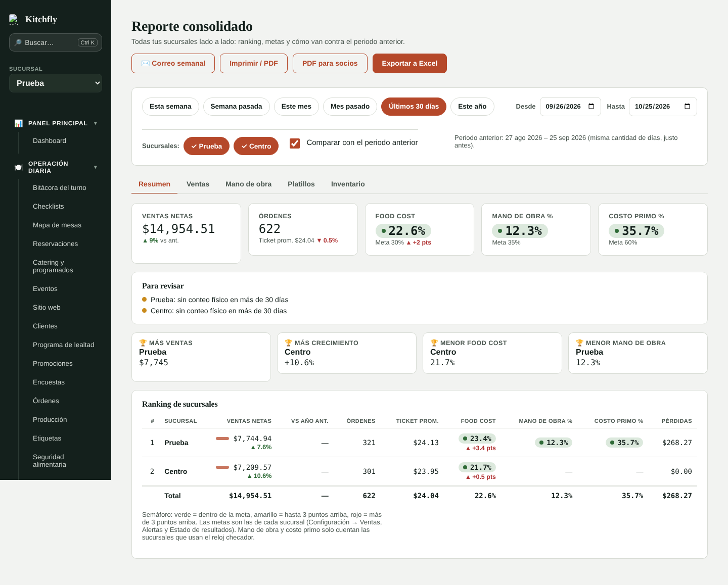728x585 pixels.
Task: Open Sitio web section
Action: tap(47, 308)
